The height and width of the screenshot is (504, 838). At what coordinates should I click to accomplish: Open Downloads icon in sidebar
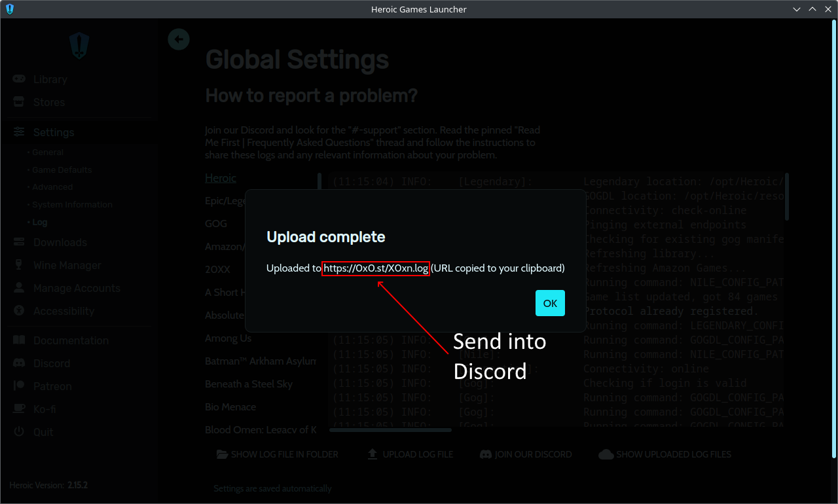click(x=20, y=242)
